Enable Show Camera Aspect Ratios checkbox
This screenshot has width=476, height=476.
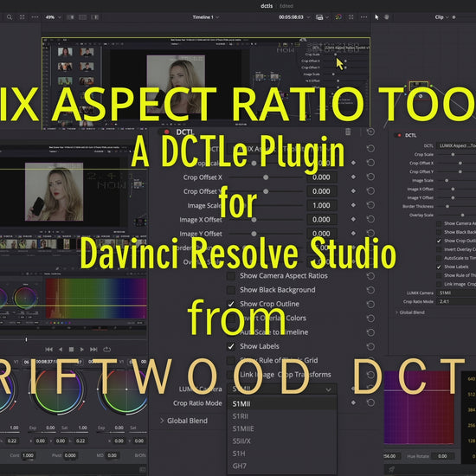(x=231, y=276)
